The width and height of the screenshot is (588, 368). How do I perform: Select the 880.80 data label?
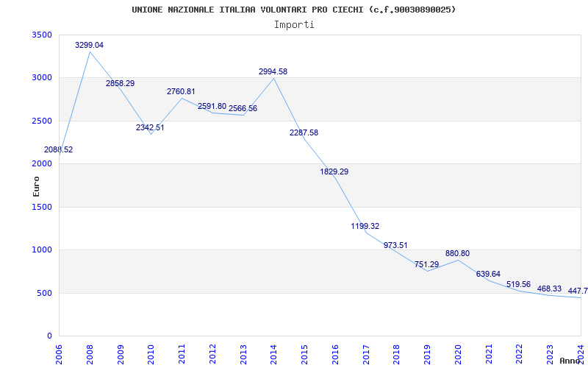(457, 253)
